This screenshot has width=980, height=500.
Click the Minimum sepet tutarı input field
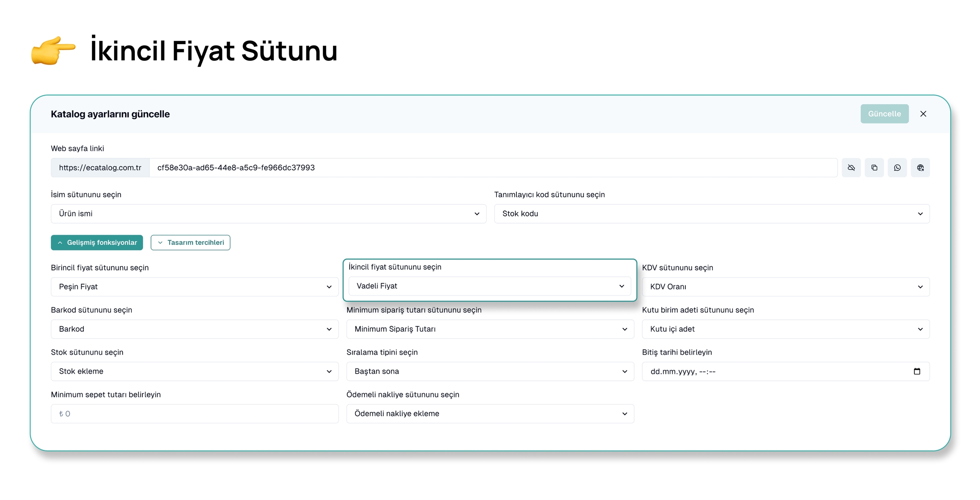point(194,414)
